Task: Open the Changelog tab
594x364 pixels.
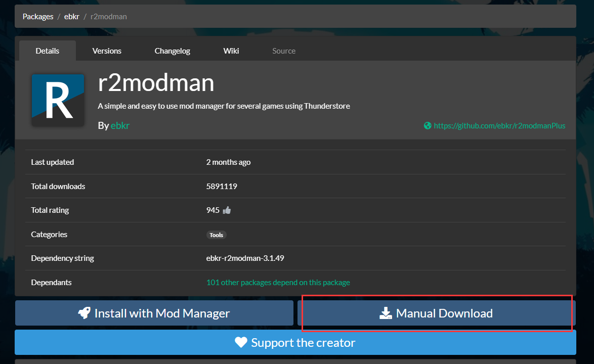Action: tap(172, 51)
